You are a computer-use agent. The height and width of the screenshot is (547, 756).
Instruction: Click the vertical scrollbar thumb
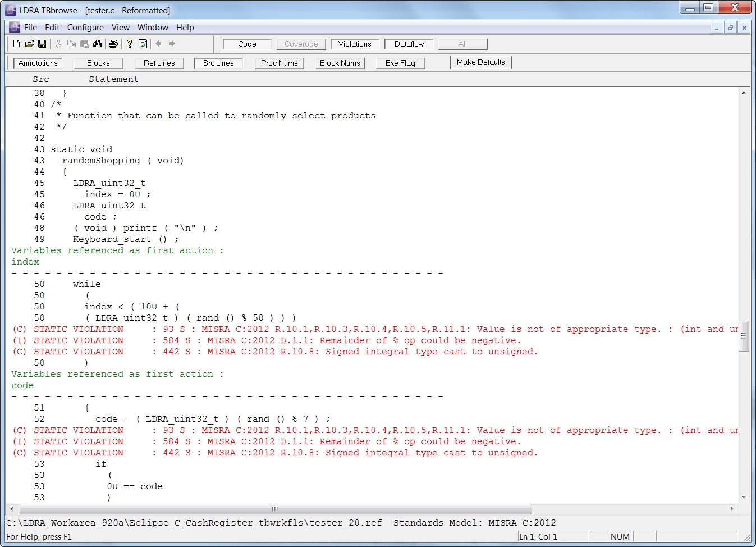click(744, 336)
